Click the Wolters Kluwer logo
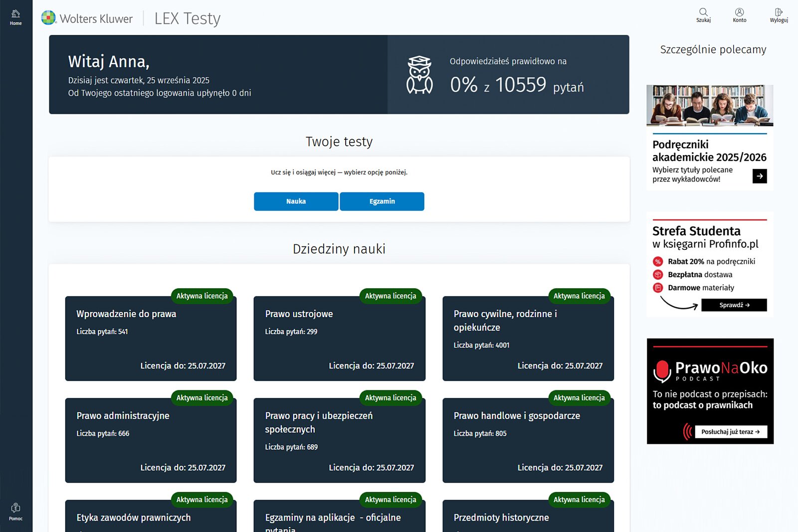 [x=87, y=18]
